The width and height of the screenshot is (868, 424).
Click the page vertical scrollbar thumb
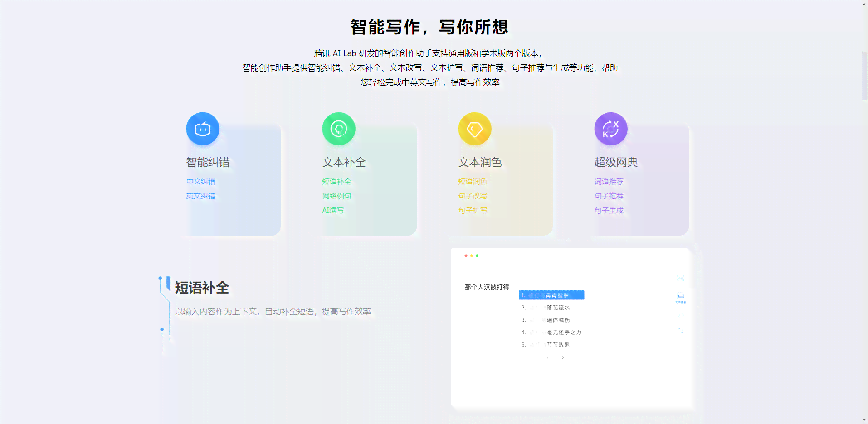864,76
